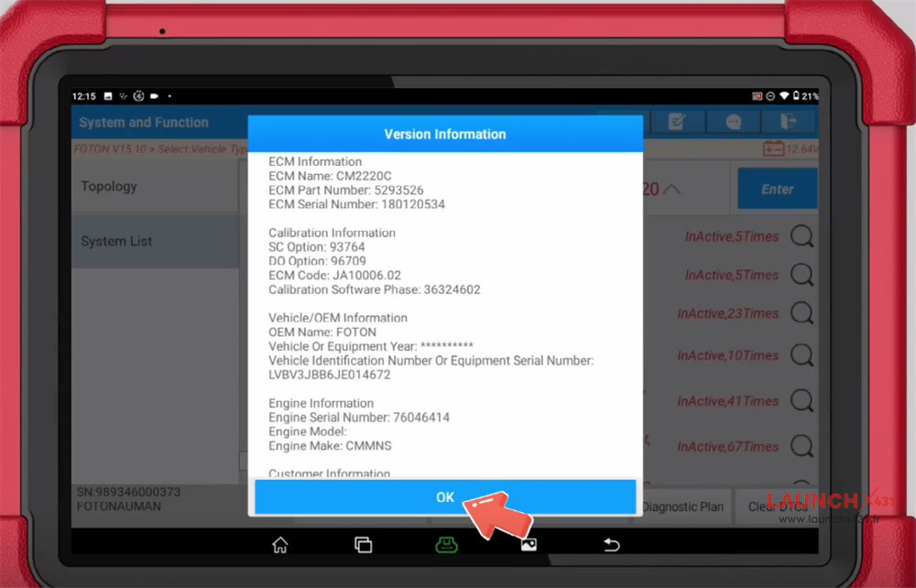
Task: Tap the battery 21% status icon
Action: coord(805,96)
